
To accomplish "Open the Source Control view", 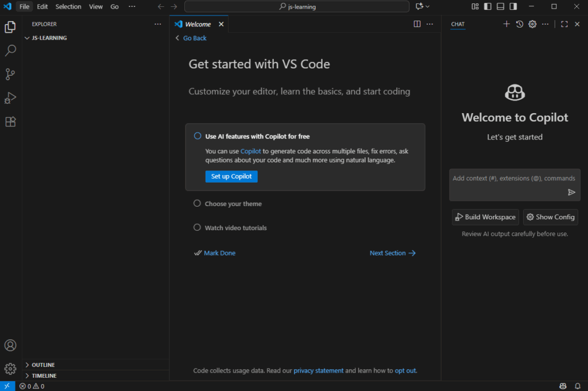I will pyautogui.click(x=10, y=74).
